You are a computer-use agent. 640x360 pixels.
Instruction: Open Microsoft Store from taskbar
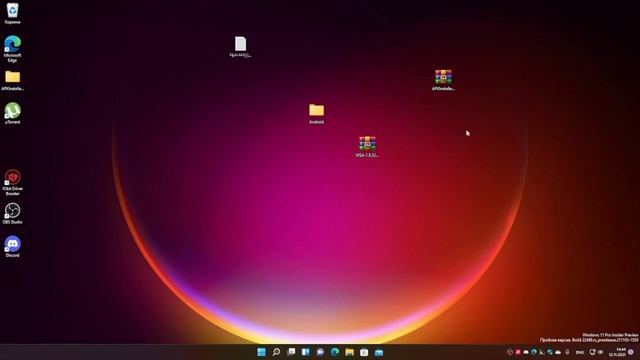364,352
